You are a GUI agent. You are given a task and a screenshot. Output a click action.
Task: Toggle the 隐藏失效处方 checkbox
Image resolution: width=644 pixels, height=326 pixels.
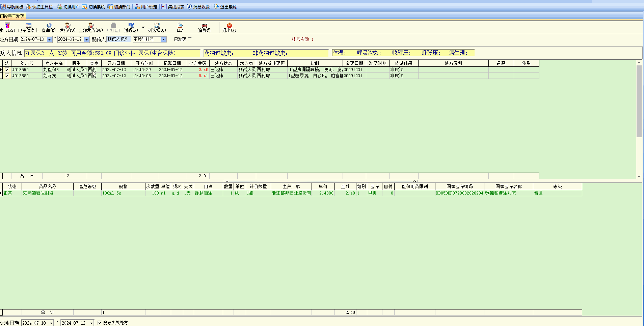(x=100, y=323)
